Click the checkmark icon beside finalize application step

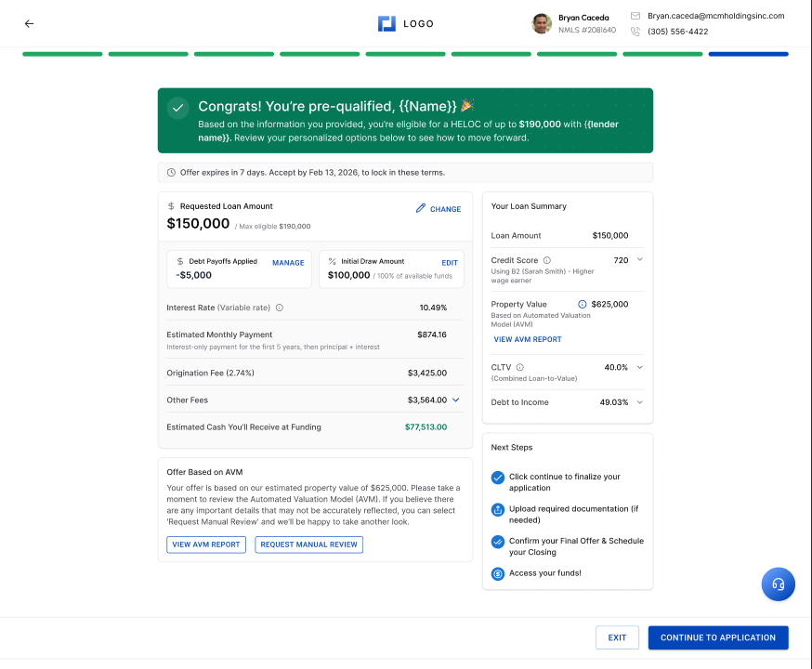498,478
